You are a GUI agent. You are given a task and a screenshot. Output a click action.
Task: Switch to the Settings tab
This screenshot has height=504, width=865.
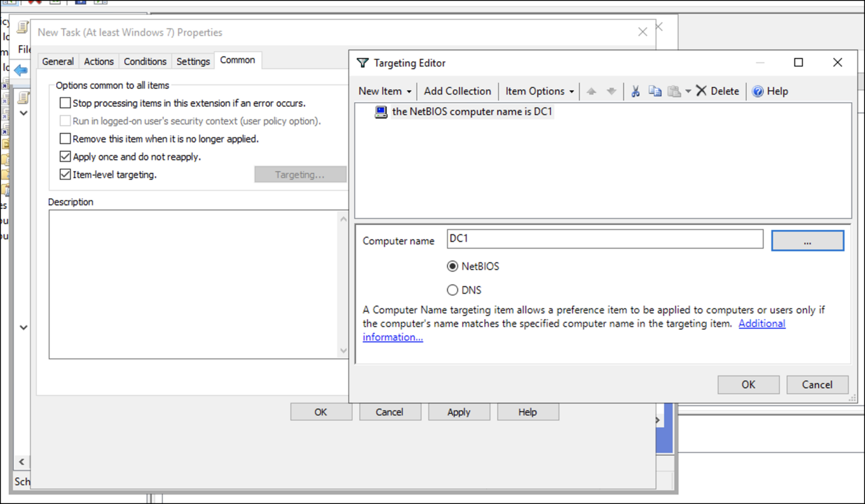(x=193, y=61)
